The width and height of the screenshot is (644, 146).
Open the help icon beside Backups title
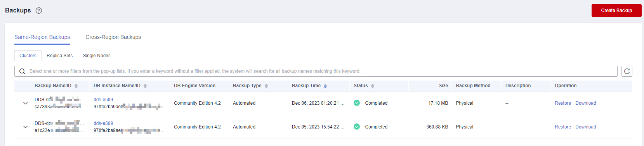pos(39,11)
